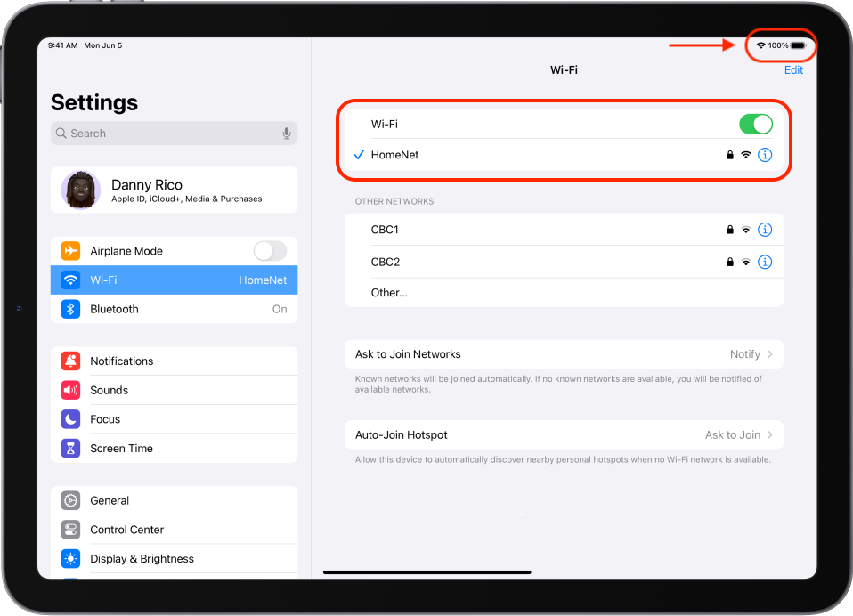853x616 pixels.
Task: Tap Edit in Wi-Fi header
Action: coord(792,70)
